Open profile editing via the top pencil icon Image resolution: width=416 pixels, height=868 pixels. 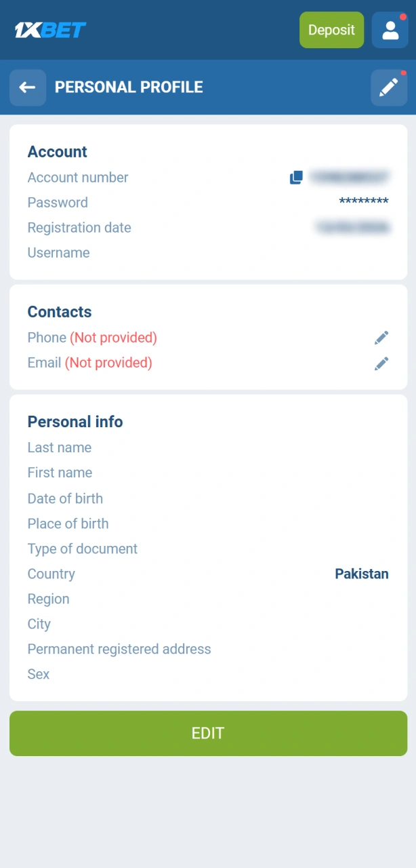[388, 87]
